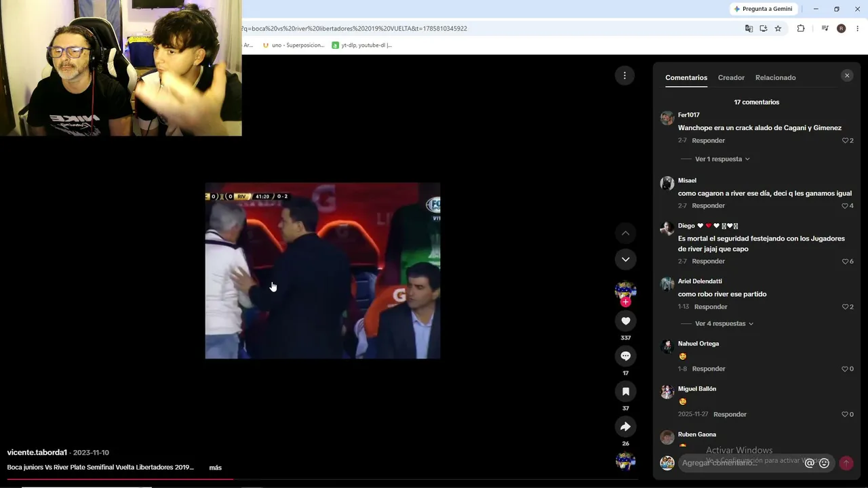868x488 pixels.
Task: Click the comments speech-bubble icon
Action: [x=625, y=356]
